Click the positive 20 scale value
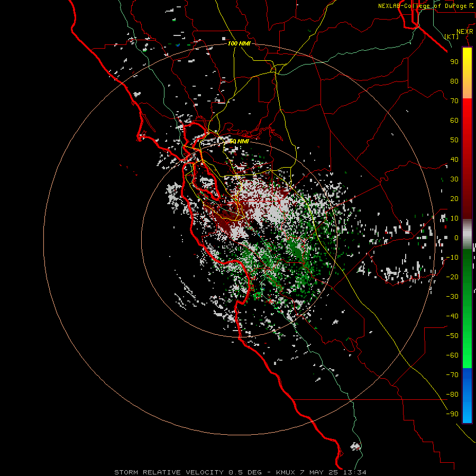 pyautogui.click(x=454, y=198)
